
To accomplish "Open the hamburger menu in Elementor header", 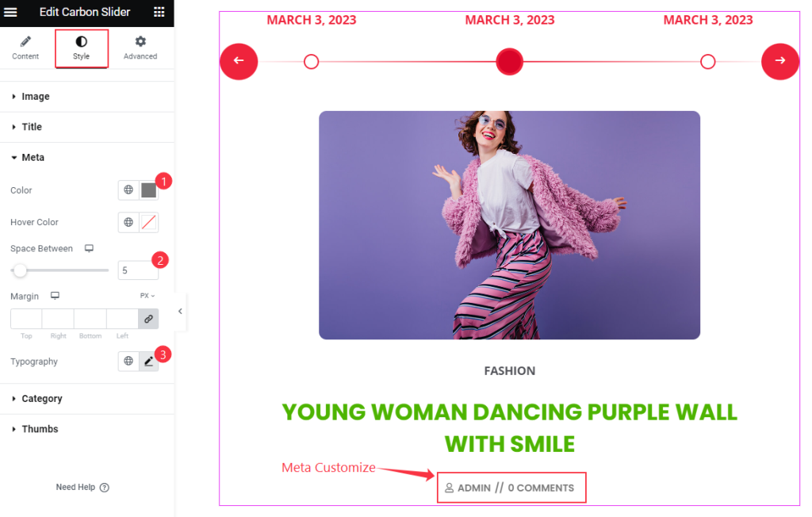I will pos(11,12).
